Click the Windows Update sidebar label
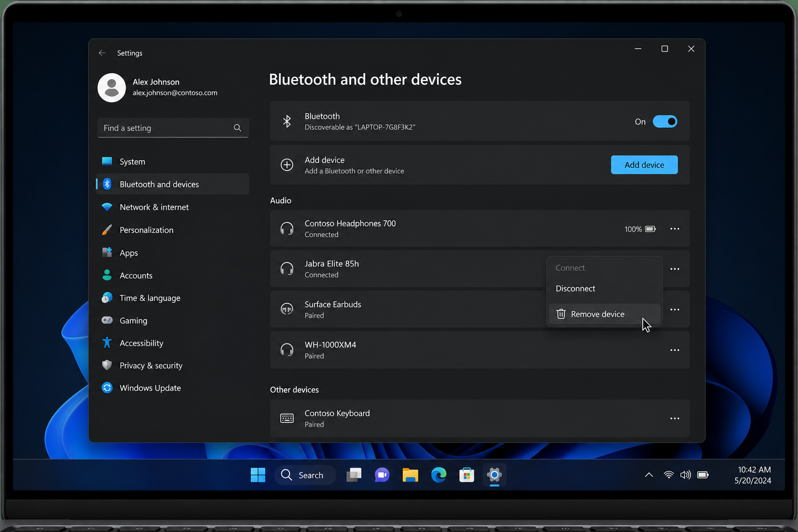The height and width of the screenshot is (532, 798). coord(150,388)
